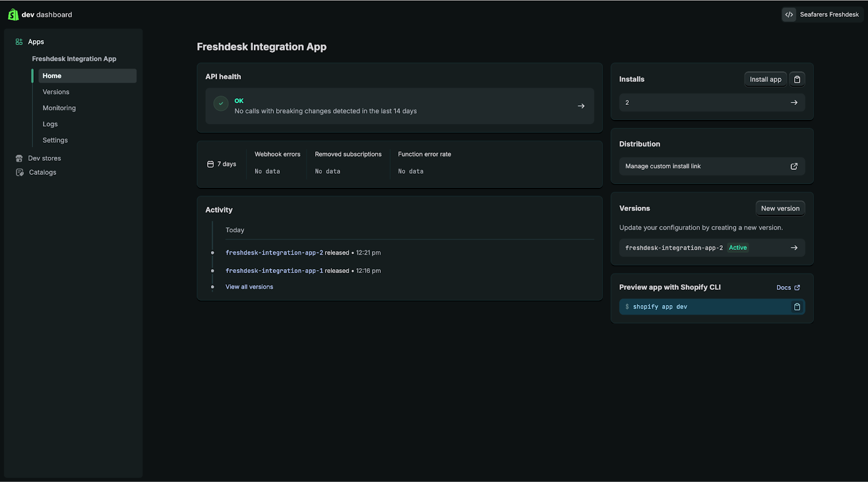The image size is (868, 482).
Task: Click the Active status badge
Action: (x=738, y=248)
